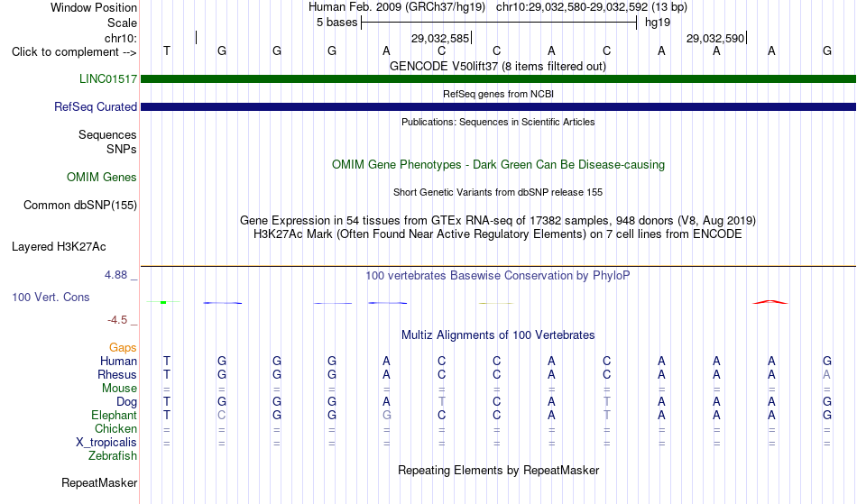Click the Window Position label

(x=94, y=7)
